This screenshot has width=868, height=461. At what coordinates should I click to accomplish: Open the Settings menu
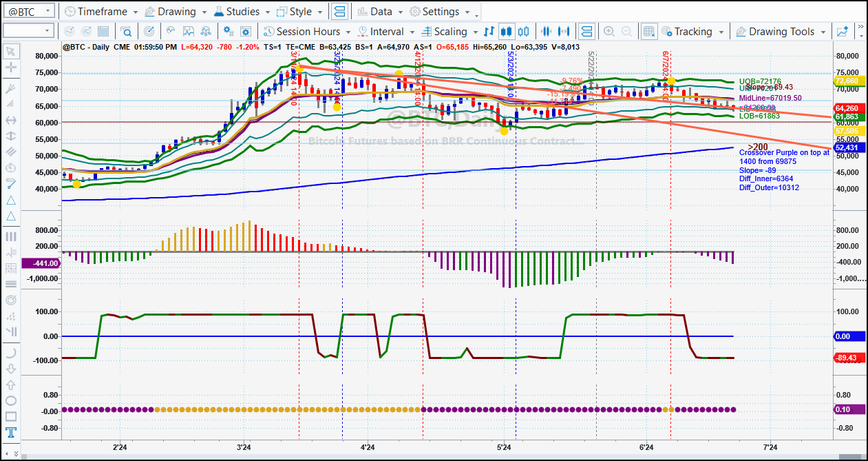(x=439, y=12)
